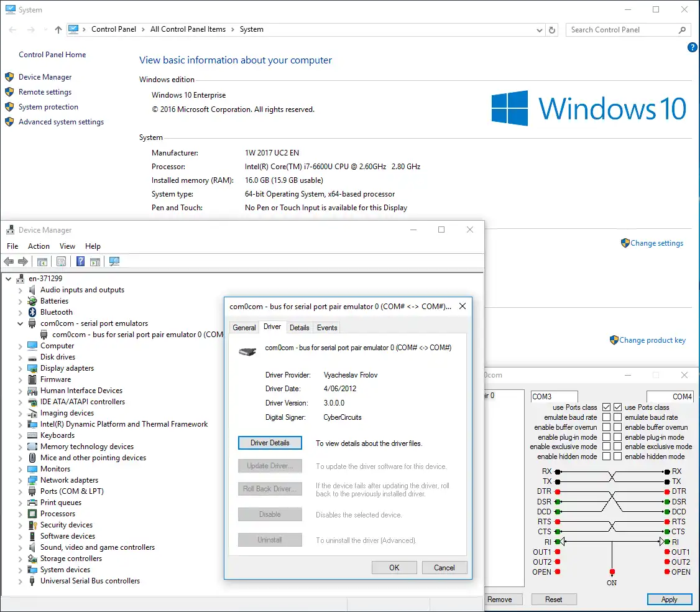
Task: Click Apply in com0com setup window
Action: tap(669, 600)
